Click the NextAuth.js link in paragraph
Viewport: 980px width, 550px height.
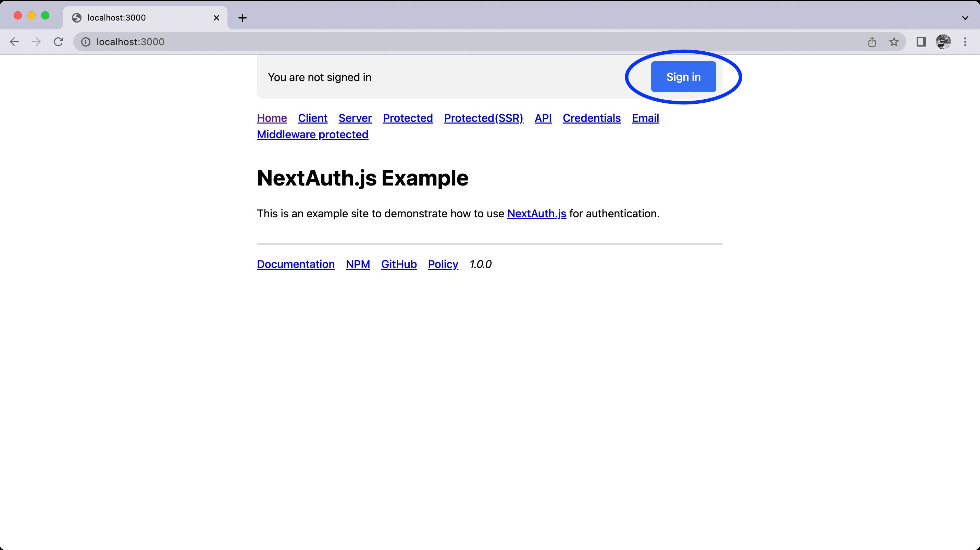click(536, 214)
